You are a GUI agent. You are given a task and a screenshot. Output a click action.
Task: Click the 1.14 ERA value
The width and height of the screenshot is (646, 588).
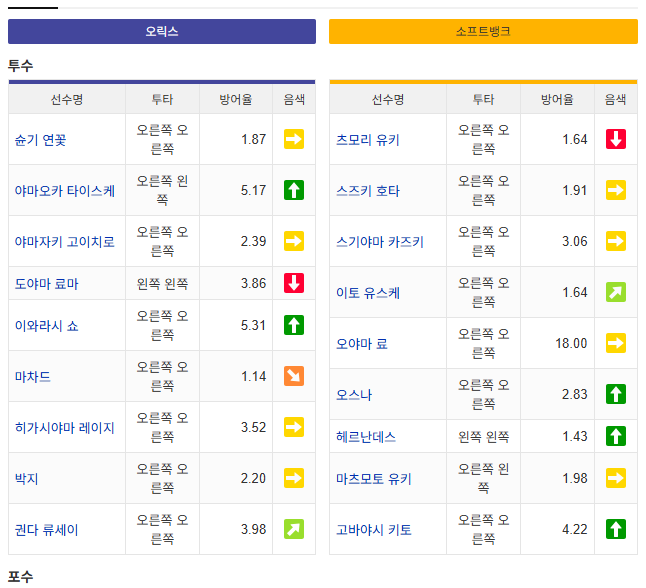pos(253,377)
